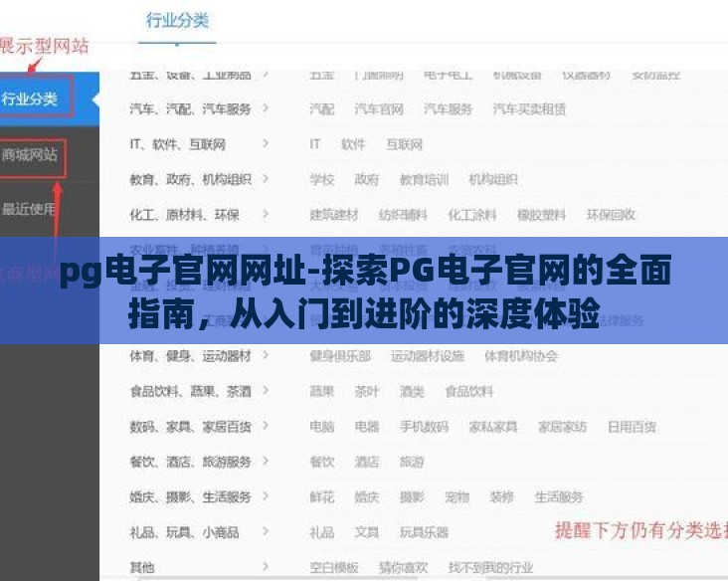Image resolution: width=728 pixels, height=581 pixels.
Task: Open the 化工、原材料、环保 category
Action: (184, 215)
